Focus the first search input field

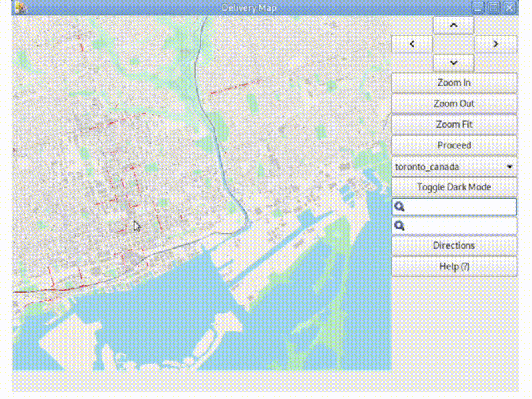click(460, 207)
